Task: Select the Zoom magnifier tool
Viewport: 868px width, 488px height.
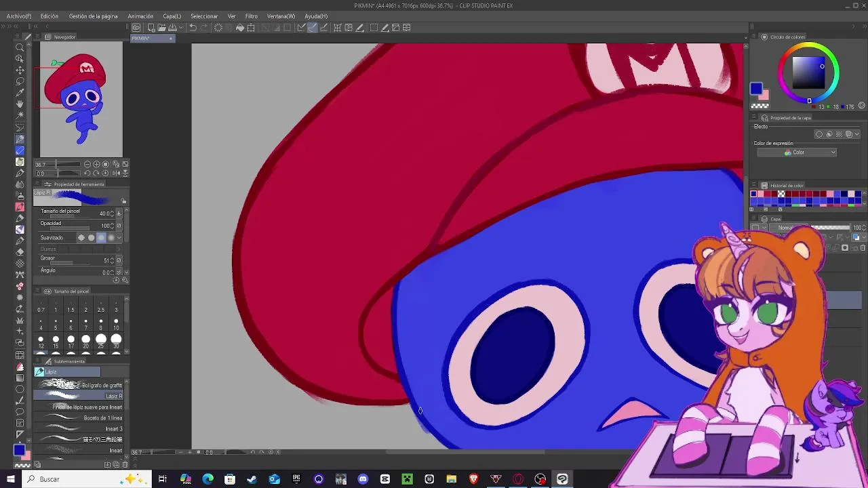Action: pyautogui.click(x=20, y=47)
